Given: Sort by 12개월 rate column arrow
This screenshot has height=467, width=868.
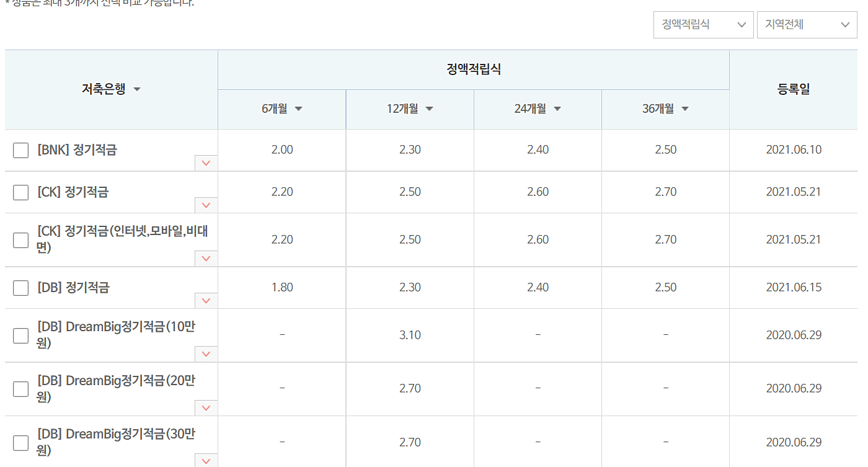Looking at the screenshot, I should click(x=429, y=109).
